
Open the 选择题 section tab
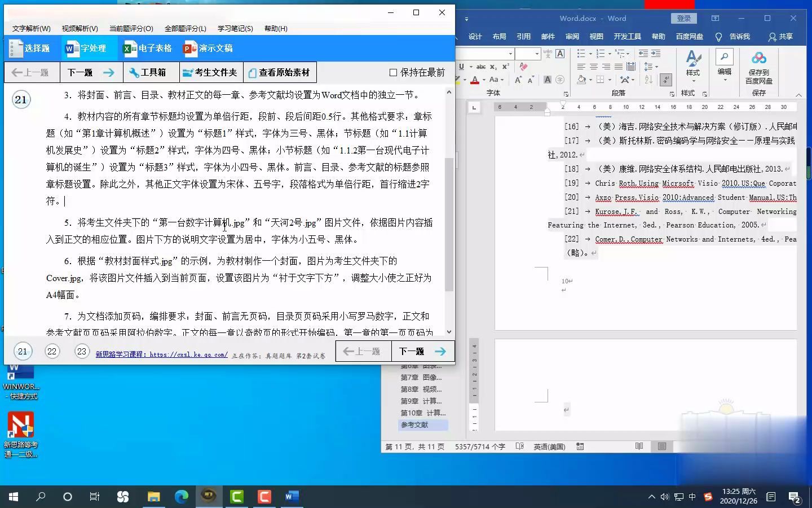coord(30,49)
